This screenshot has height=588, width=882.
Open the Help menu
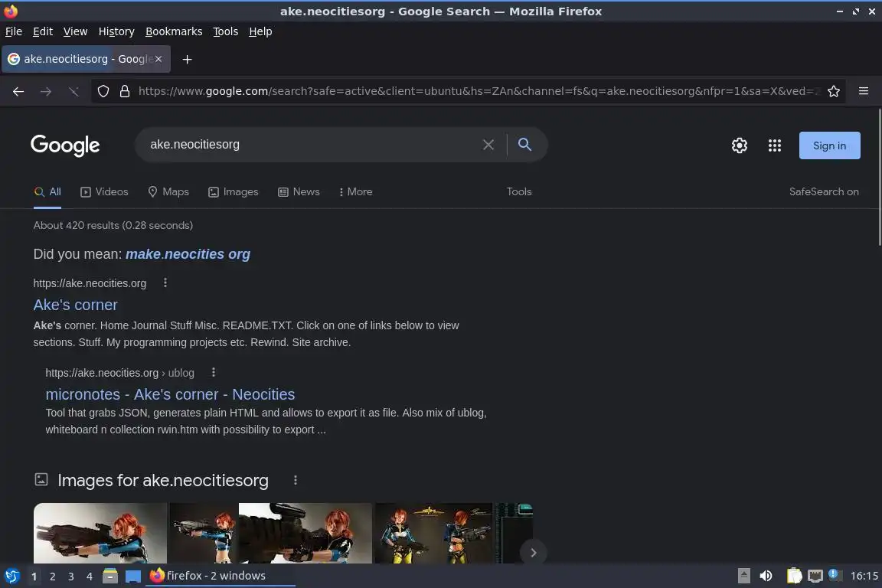pos(260,31)
